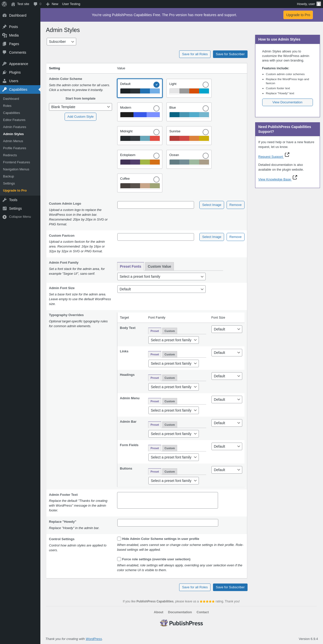Open the View Knowledge Base link

tap(275, 179)
